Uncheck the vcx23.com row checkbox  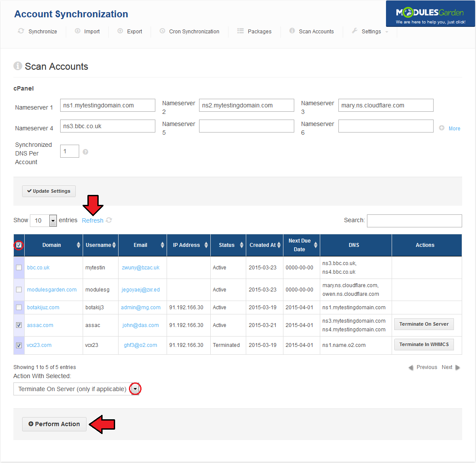(x=19, y=346)
